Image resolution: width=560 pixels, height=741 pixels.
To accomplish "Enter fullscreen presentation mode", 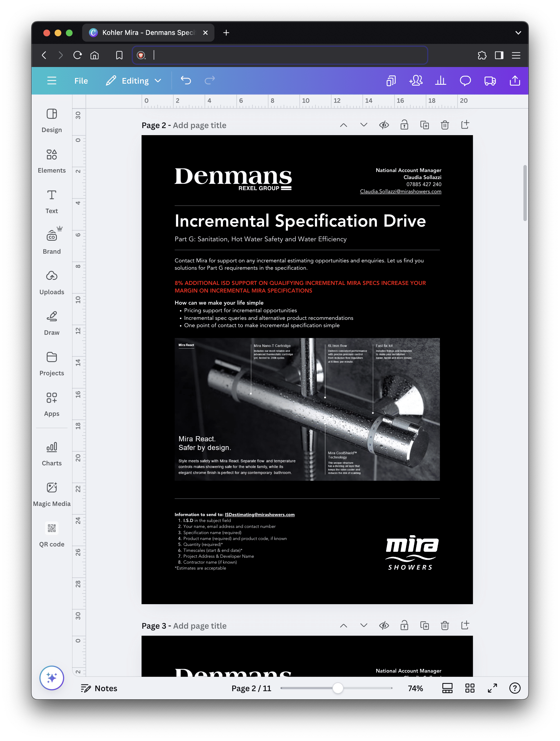I will coord(492,688).
